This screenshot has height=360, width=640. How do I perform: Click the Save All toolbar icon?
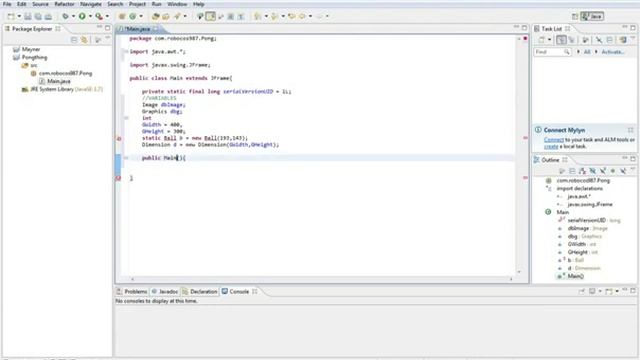click(38, 16)
